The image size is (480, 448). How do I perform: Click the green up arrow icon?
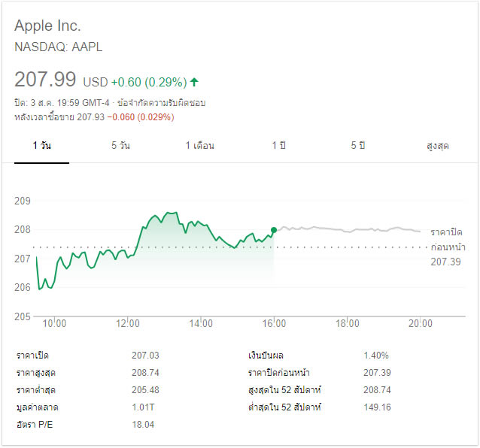click(x=195, y=81)
